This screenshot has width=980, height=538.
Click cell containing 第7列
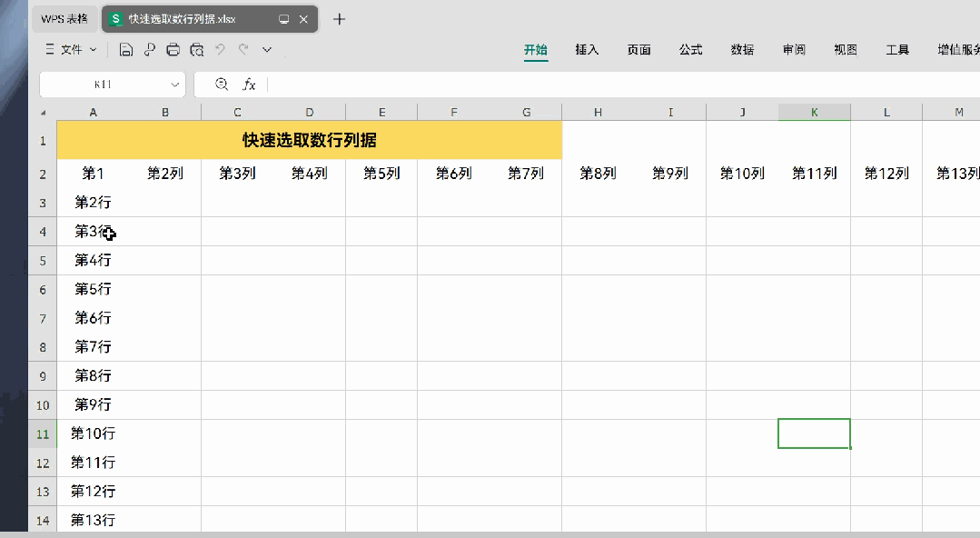(x=526, y=174)
